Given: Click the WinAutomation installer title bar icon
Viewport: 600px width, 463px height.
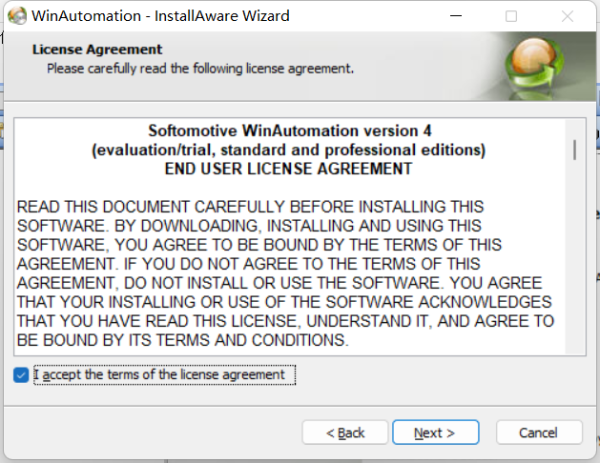Looking at the screenshot, I should (x=17, y=16).
